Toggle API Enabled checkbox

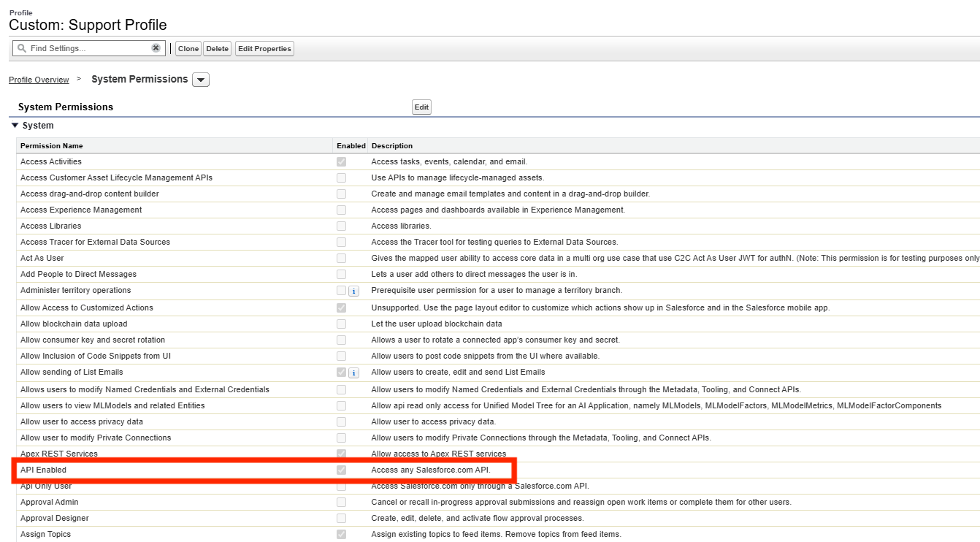click(341, 470)
